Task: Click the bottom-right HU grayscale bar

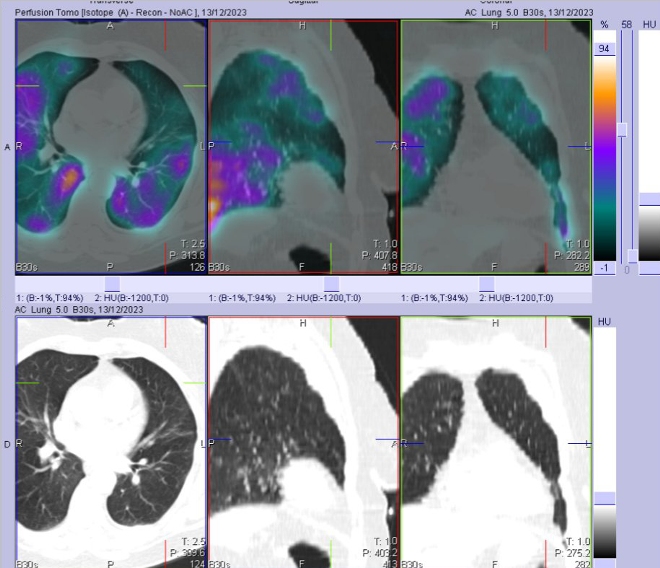Action: point(605,444)
